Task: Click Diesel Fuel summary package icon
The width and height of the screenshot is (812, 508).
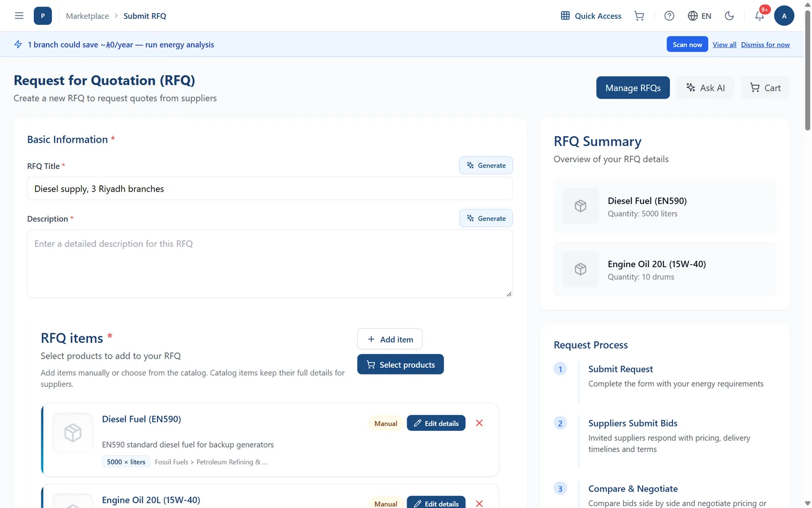Action: click(581, 206)
